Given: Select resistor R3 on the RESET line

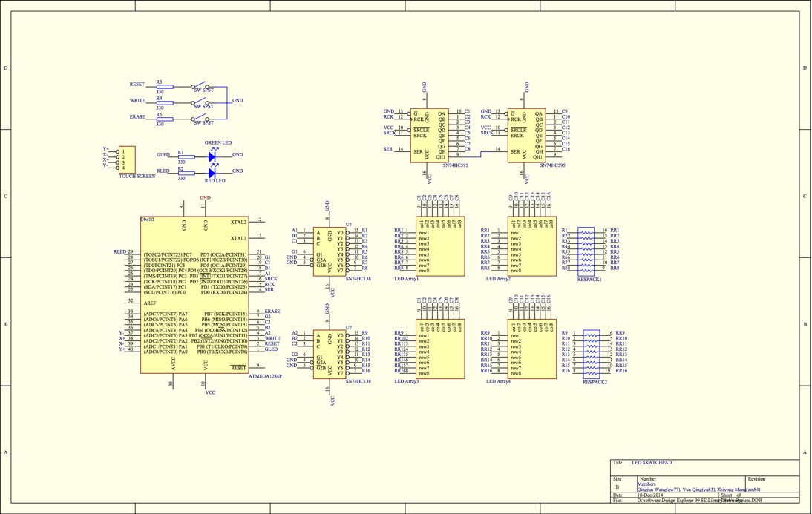Looking at the screenshot, I should [165, 87].
